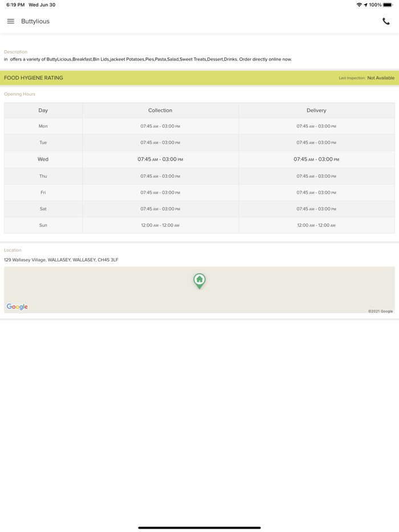Screen dimensions: 399x532
Task: Select the Sun day cell
Action: 43,225
